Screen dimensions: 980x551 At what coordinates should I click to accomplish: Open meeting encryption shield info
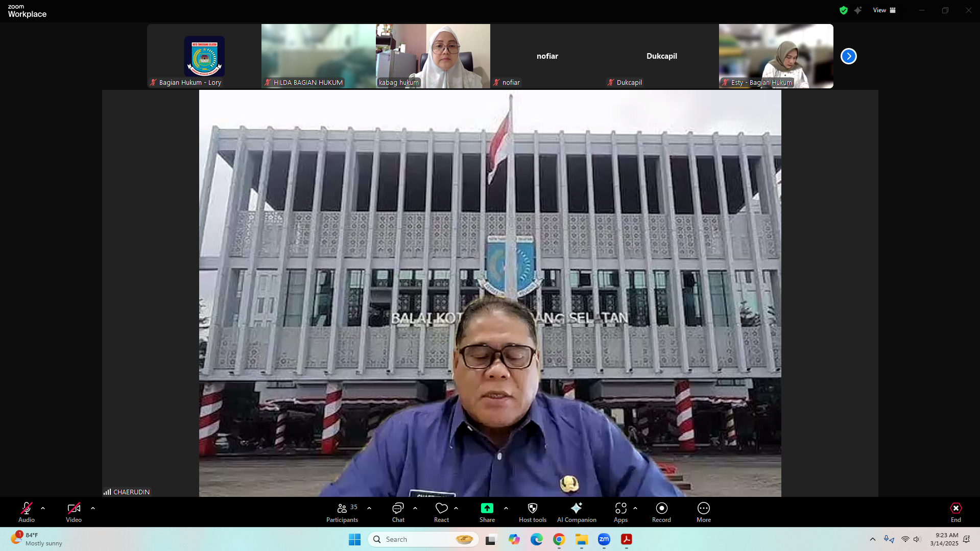844,10
